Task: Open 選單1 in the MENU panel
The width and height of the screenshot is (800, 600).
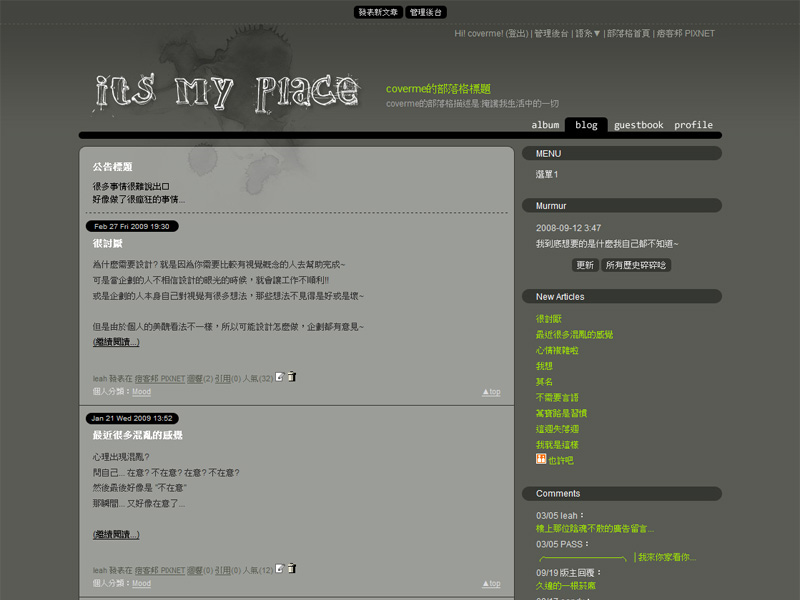Action: pos(546,174)
